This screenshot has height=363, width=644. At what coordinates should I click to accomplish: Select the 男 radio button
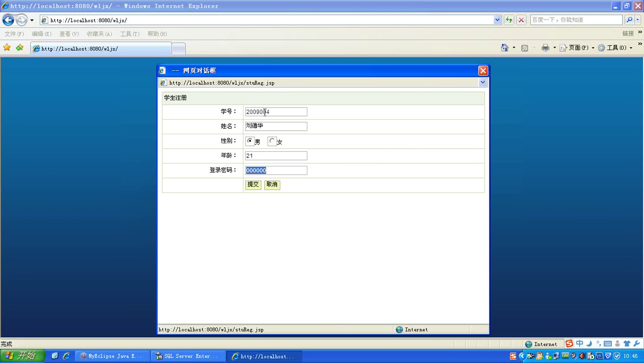coord(250,141)
